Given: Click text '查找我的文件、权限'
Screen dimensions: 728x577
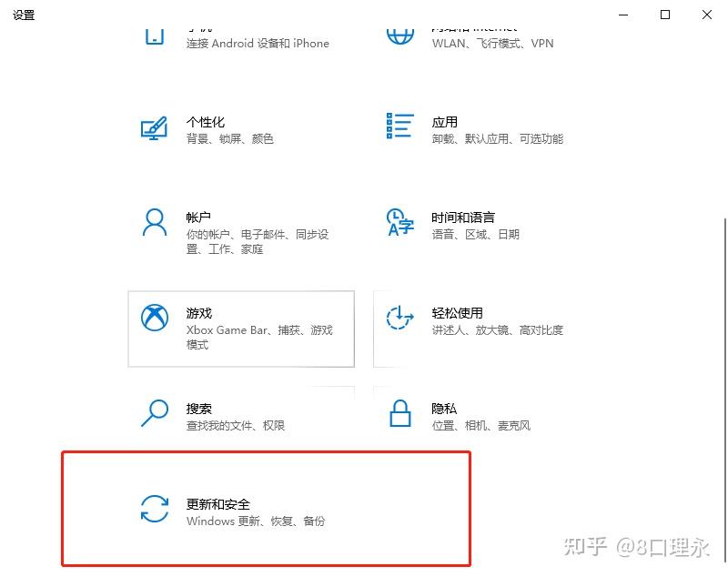Looking at the screenshot, I should (x=236, y=426).
